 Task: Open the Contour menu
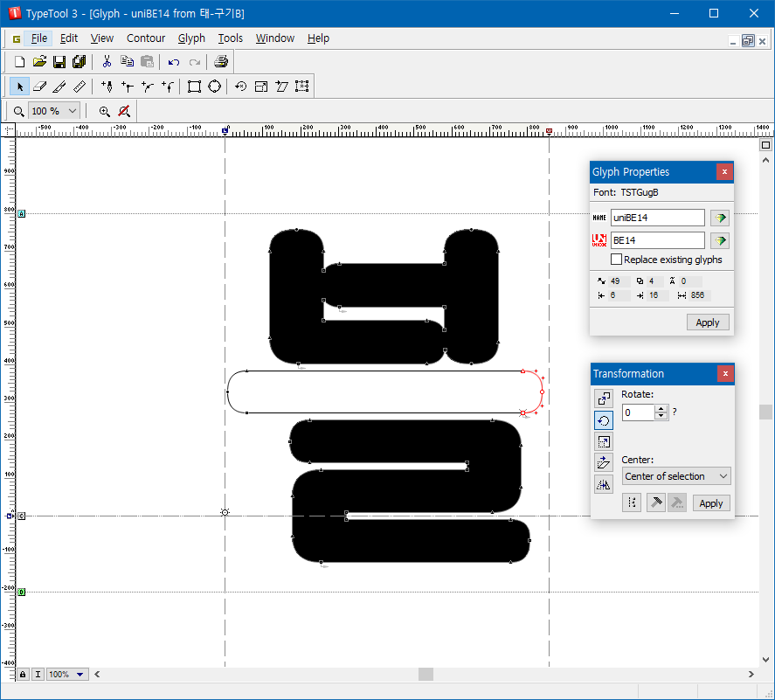(x=146, y=38)
